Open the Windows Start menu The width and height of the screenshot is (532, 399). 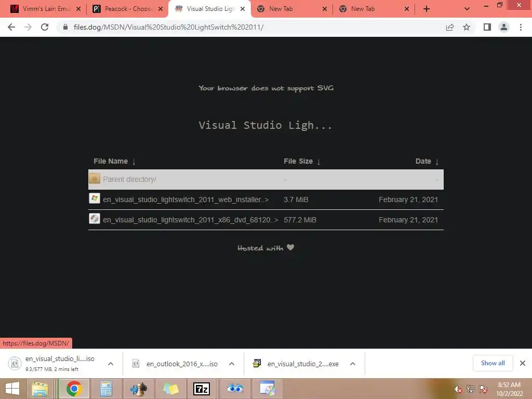[12, 389]
